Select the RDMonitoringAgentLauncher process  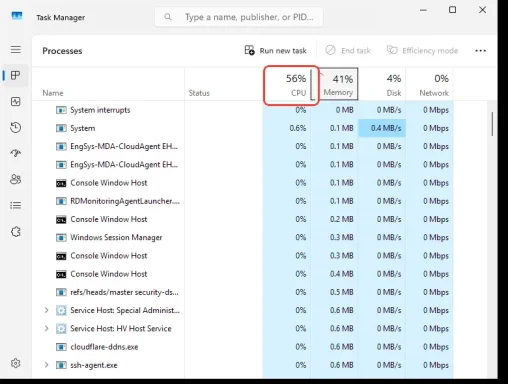click(x=125, y=201)
